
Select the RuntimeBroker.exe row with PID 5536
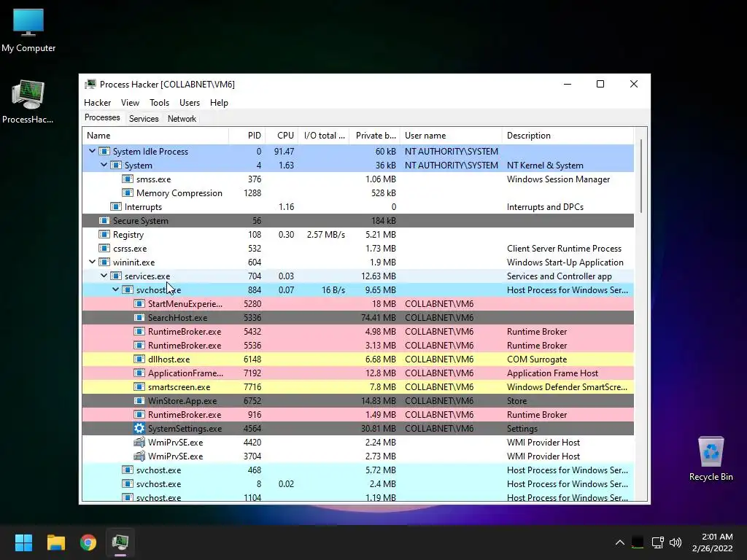357,345
